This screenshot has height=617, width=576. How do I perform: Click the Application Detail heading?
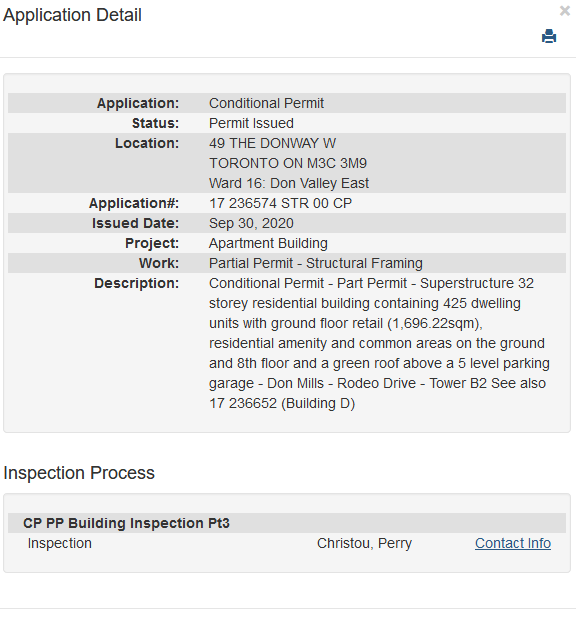tap(72, 15)
